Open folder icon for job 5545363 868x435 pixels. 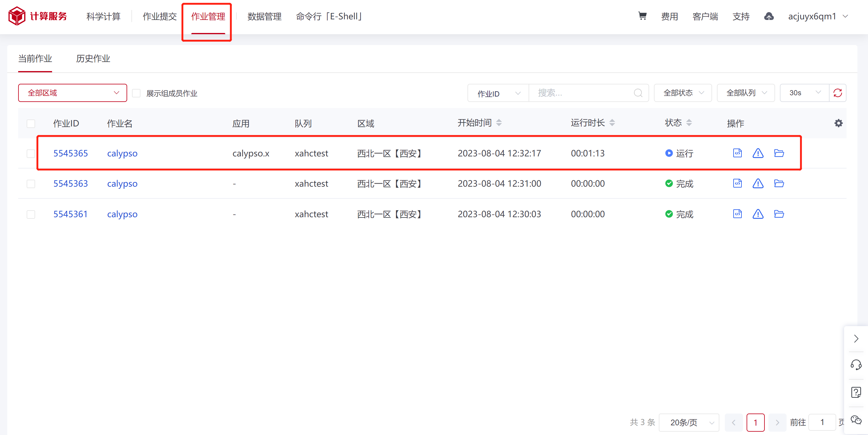click(x=779, y=184)
